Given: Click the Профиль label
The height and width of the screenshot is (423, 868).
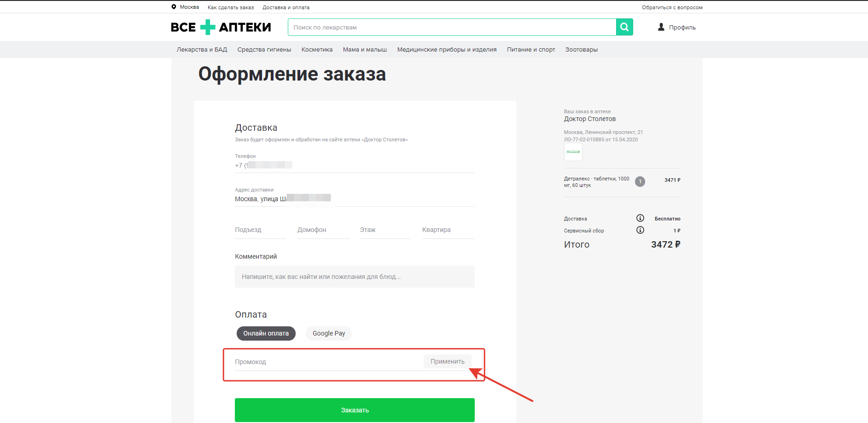Looking at the screenshot, I should (x=682, y=28).
